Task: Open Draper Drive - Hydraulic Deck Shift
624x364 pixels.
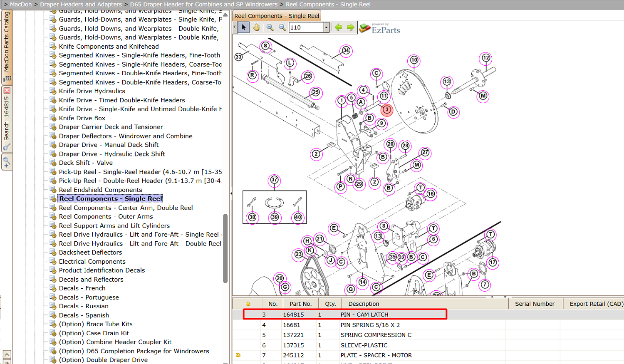Action: (112, 154)
